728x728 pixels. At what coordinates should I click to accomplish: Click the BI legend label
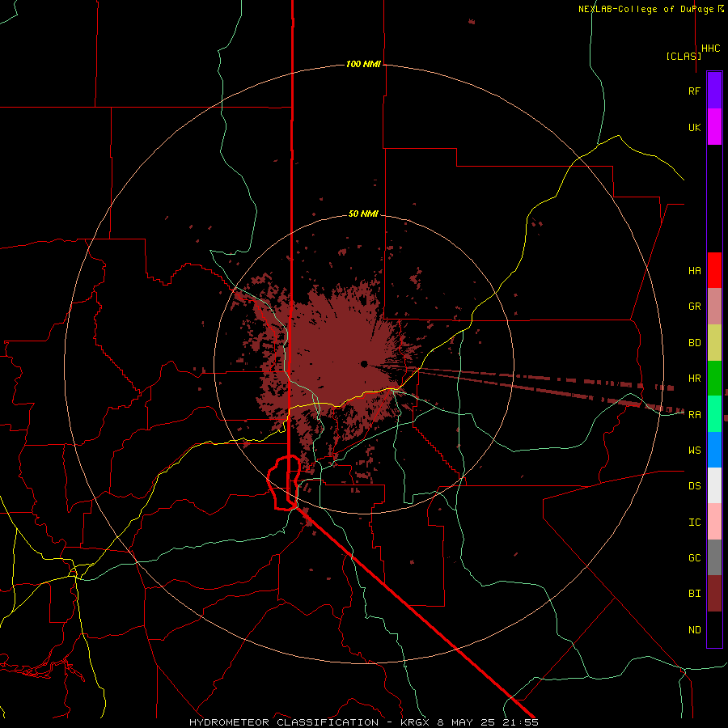click(x=694, y=594)
